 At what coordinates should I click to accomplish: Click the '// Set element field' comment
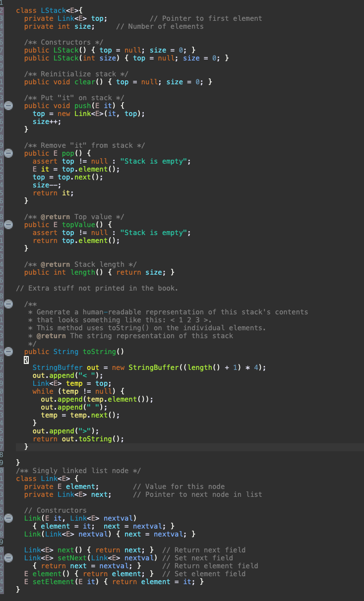204,574
